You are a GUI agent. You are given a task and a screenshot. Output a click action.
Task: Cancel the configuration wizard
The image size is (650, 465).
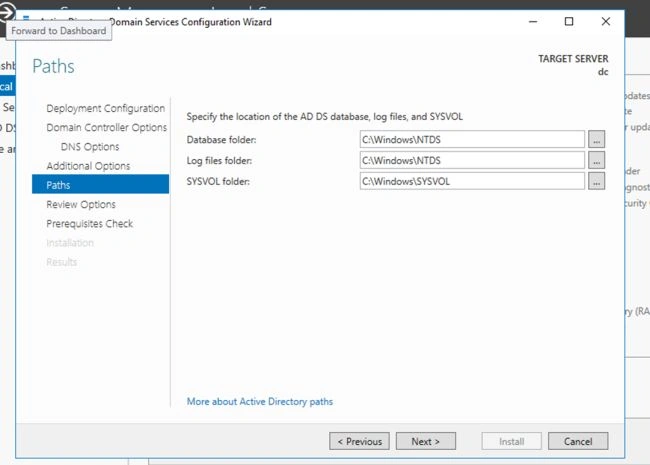click(578, 441)
